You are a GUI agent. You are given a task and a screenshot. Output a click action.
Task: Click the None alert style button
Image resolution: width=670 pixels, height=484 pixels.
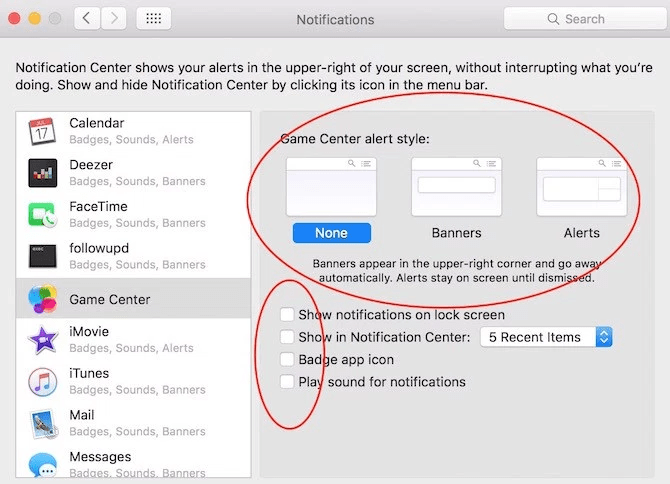pyautogui.click(x=331, y=233)
